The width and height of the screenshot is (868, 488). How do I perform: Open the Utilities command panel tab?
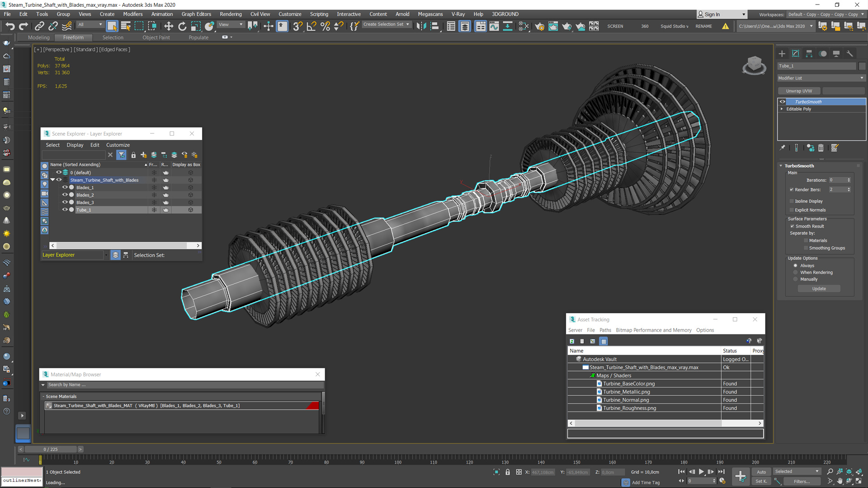(x=850, y=53)
